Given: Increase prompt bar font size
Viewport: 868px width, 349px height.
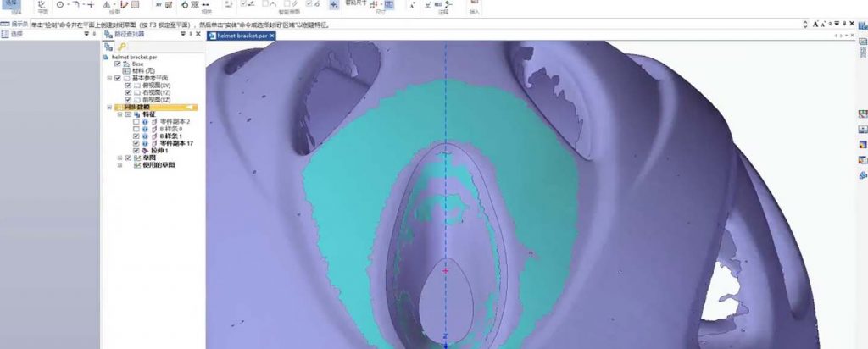Looking at the screenshot, I should click(816, 25).
